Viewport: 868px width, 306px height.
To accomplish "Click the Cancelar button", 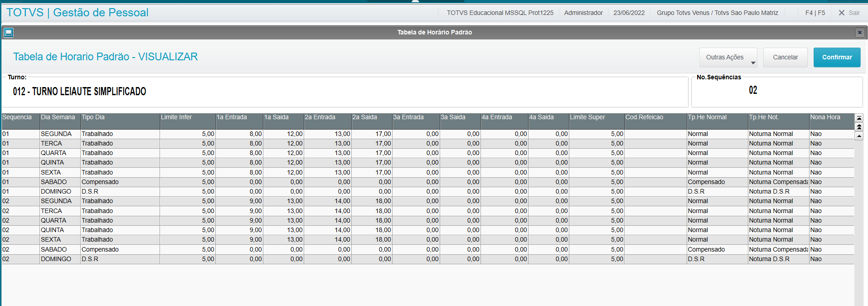I will click(x=786, y=58).
